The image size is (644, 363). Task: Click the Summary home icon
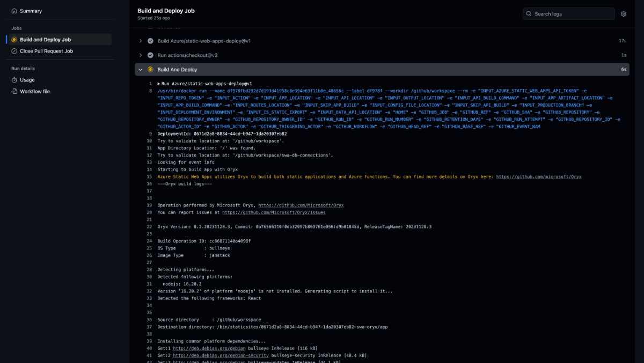[14, 11]
